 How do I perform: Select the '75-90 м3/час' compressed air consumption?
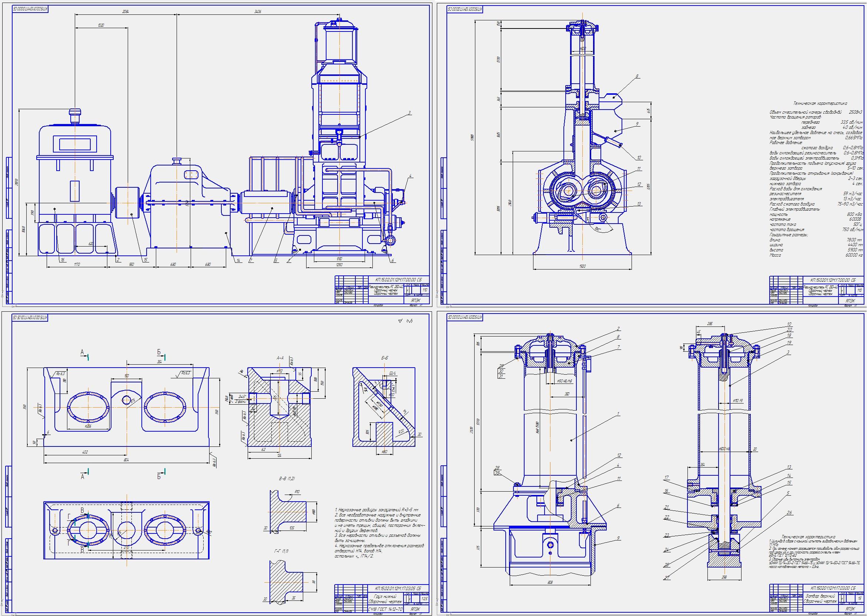click(x=850, y=204)
